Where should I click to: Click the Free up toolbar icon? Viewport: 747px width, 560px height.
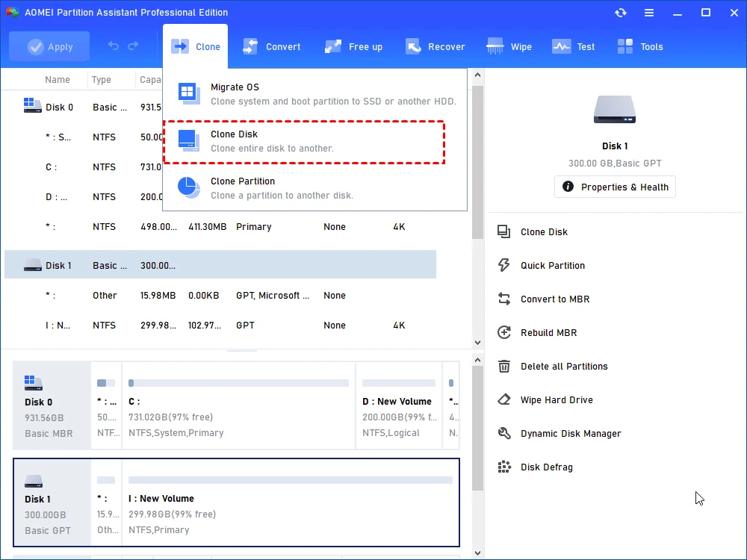tap(333, 46)
